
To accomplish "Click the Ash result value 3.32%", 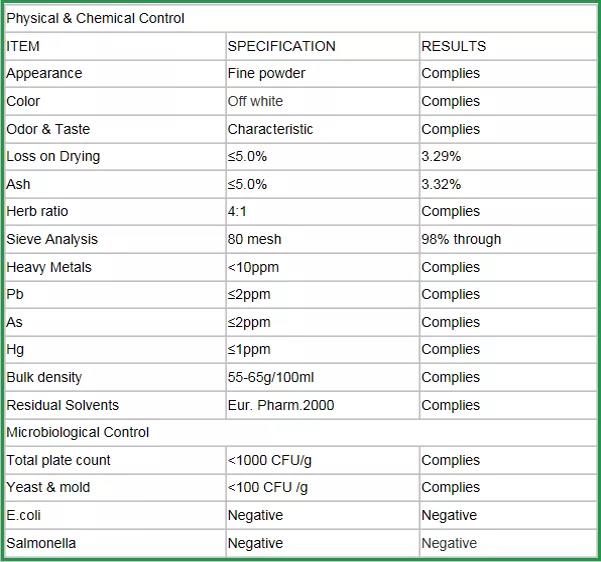I will click(441, 184).
